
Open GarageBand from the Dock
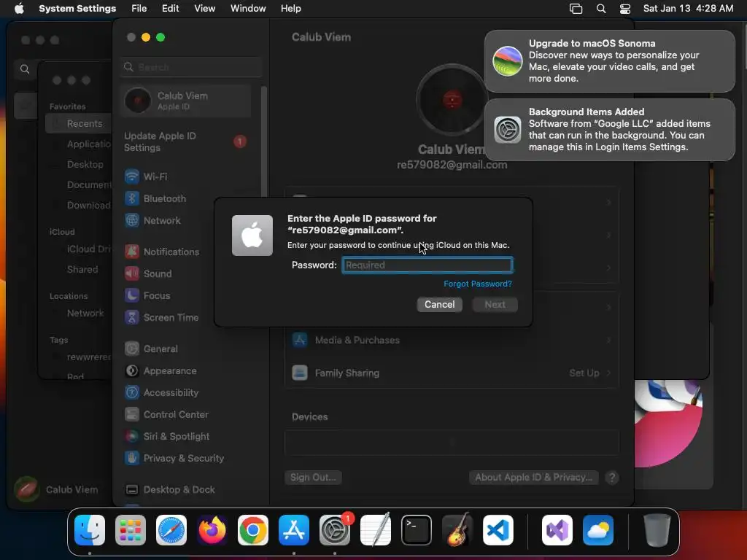coord(457,530)
